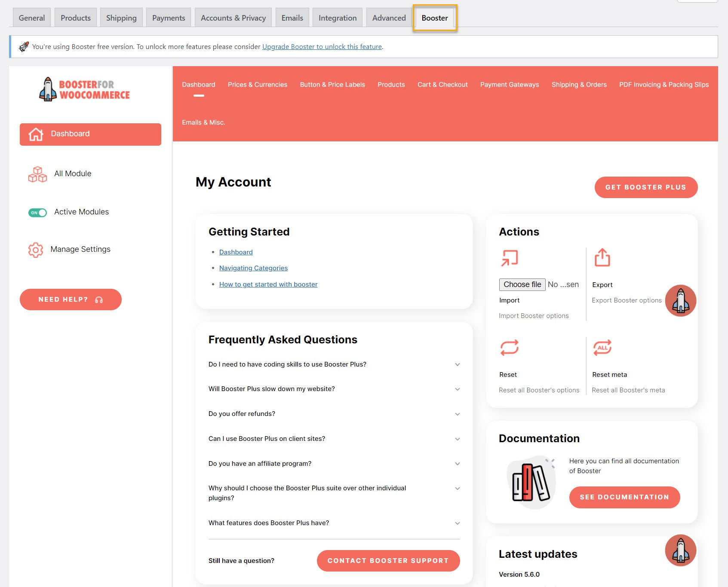This screenshot has height=587, width=728.
Task: Click the Dashboard home icon in sidebar
Action: click(36, 134)
